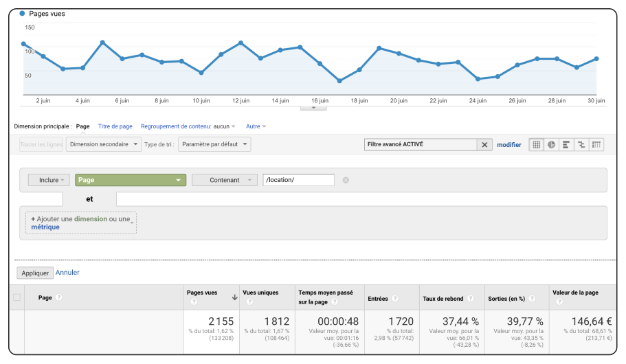Select Titre de page dimension
This screenshot has width=626, height=364.
pyautogui.click(x=115, y=126)
